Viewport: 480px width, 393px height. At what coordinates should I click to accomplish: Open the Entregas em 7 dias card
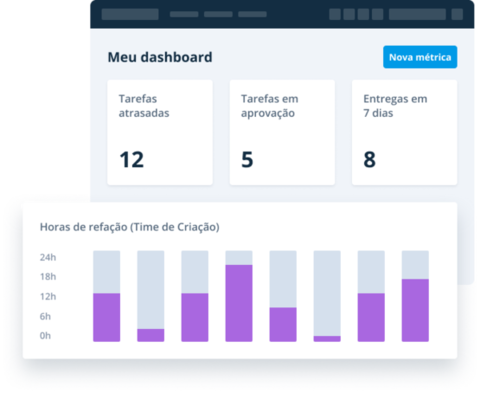click(x=404, y=132)
